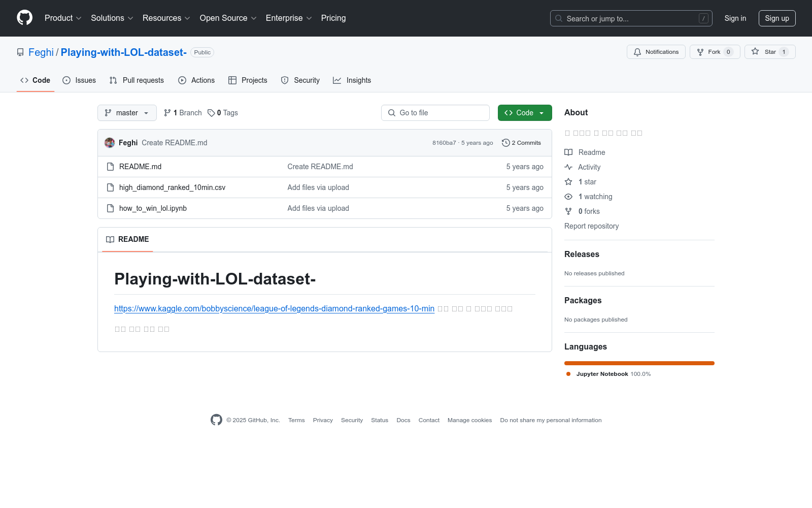
Task: Expand the Resources menu
Action: 166,18
